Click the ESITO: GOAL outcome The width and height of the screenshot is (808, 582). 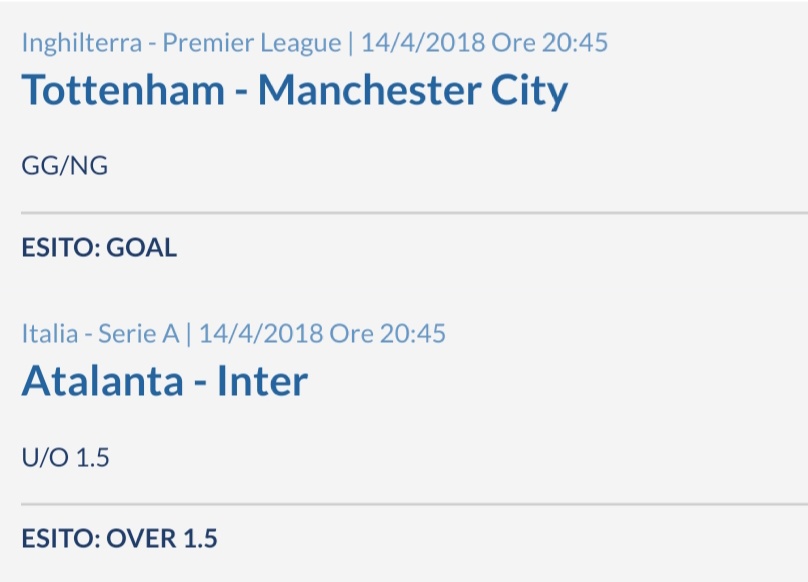(x=99, y=247)
